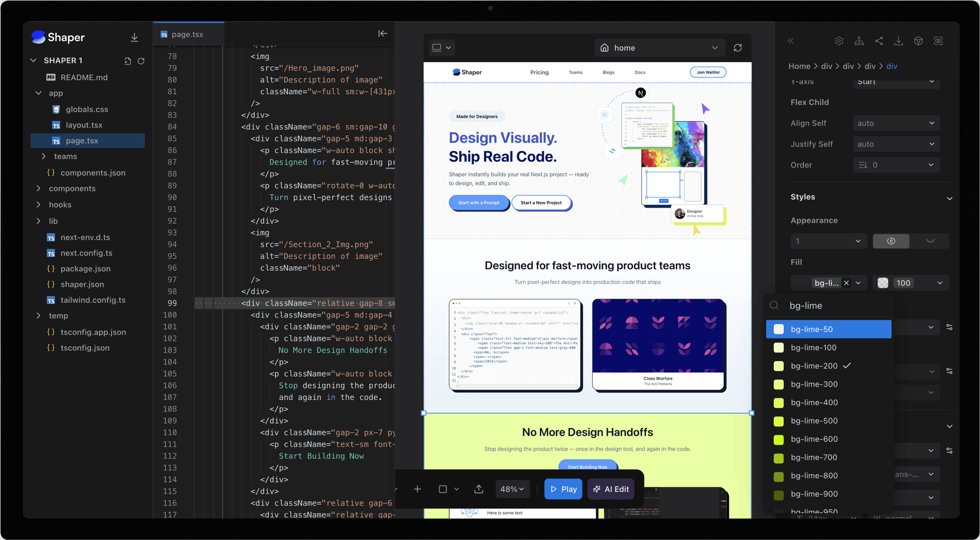Viewport: 980px width, 540px height.
Task: Click Start Building Now button in preview
Action: pyautogui.click(x=588, y=467)
